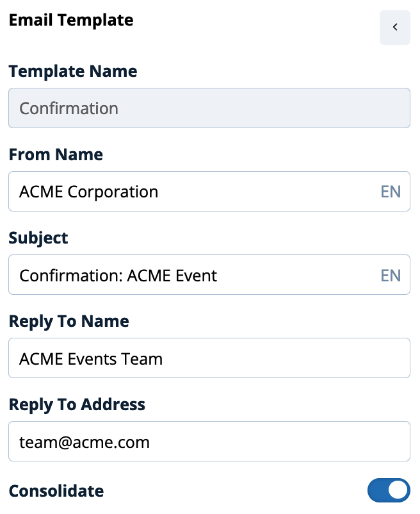Click the EN language tag in Subject
420x514 pixels.
click(391, 275)
